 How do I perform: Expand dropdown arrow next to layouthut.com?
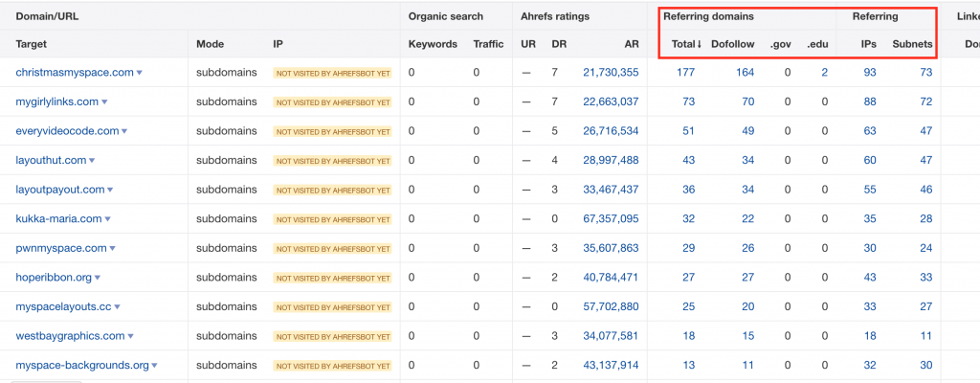(x=92, y=161)
